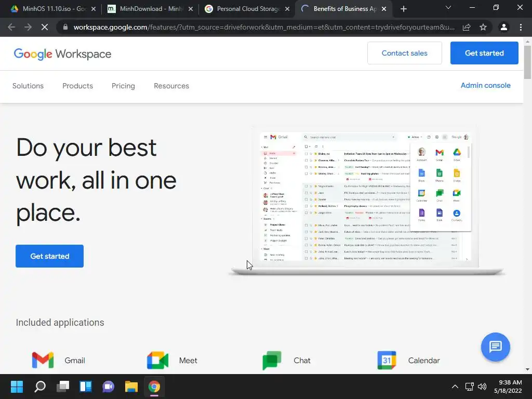Open the floating chat support bubble
The width and height of the screenshot is (532, 399).
(495, 347)
